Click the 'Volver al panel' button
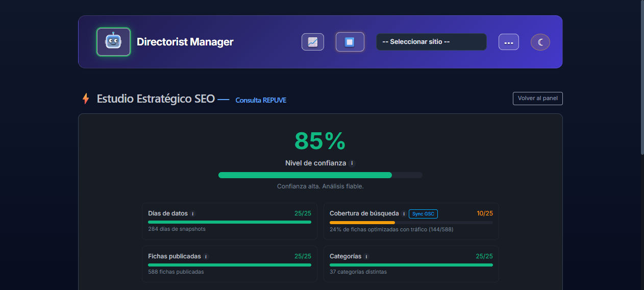The image size is (644, 290). pos(538,99)
